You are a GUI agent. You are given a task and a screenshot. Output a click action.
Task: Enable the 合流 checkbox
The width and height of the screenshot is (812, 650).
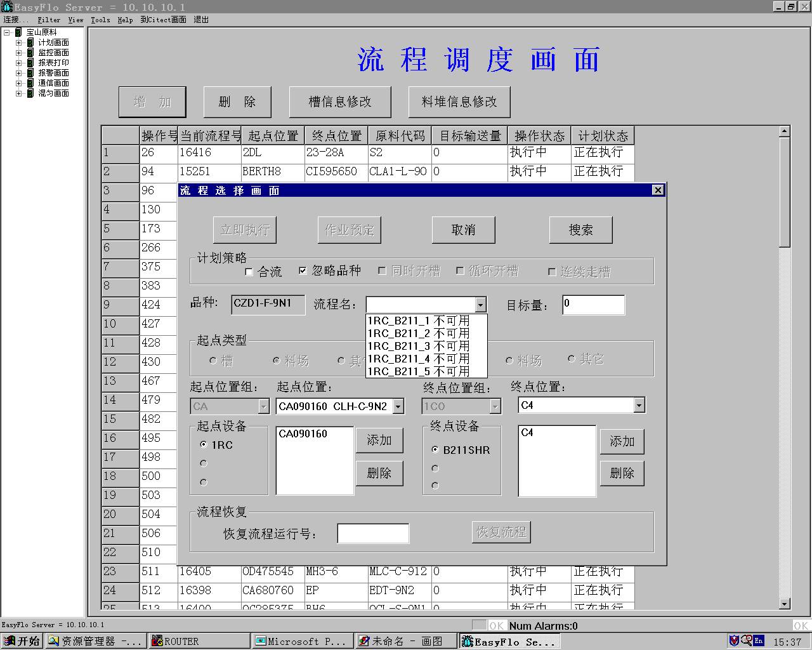click(249, 272)
